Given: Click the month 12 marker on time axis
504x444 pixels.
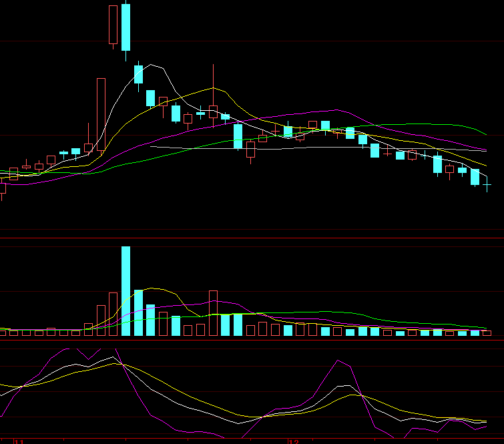Looking at the screenshot, I should tap(293, 441).
